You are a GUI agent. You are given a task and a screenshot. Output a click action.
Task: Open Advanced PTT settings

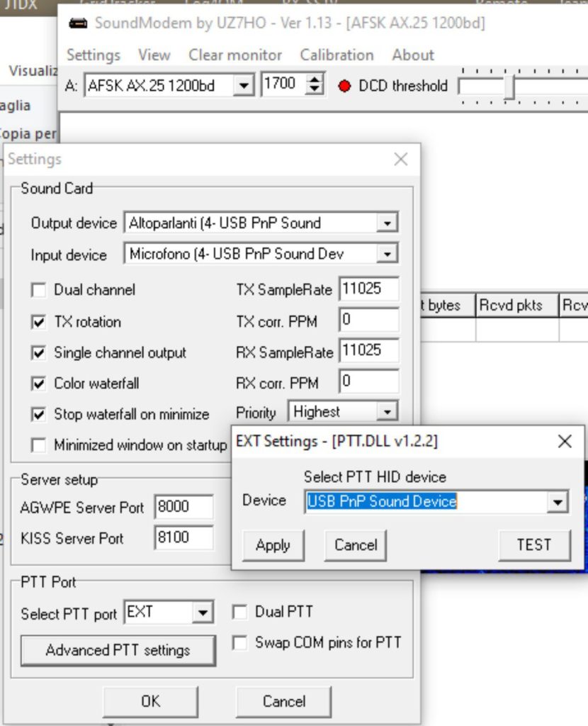click(x=118, y=650)
